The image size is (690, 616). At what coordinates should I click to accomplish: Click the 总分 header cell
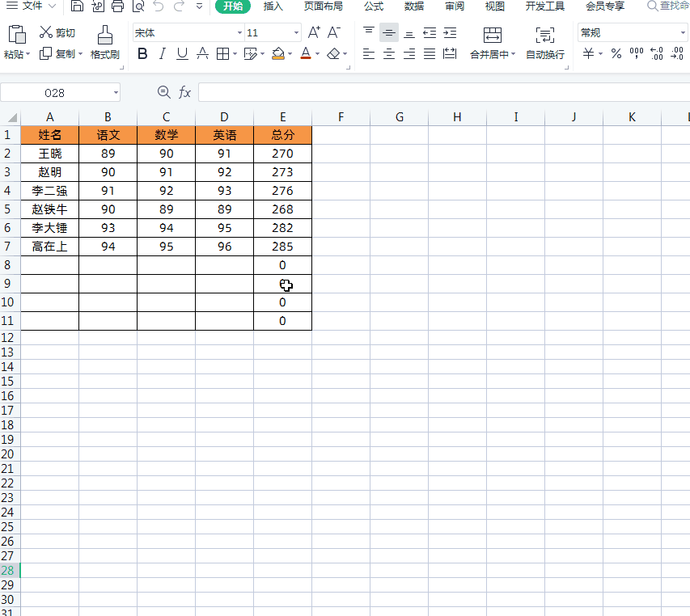(x=282, y=135)
